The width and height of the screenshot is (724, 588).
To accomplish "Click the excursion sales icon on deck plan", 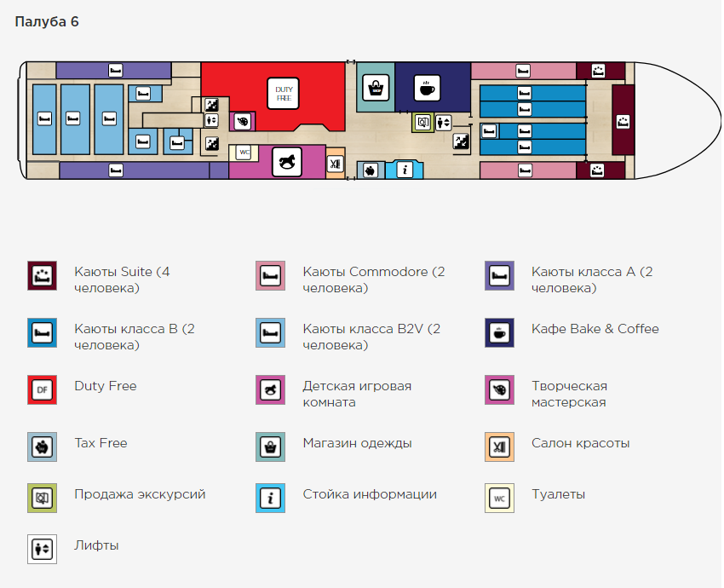I will tap(423, 123).
